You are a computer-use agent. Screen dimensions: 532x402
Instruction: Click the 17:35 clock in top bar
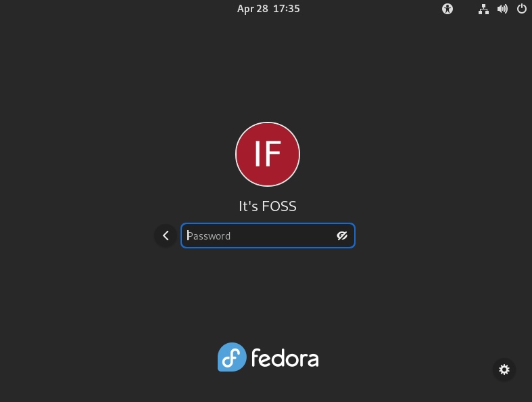pyautogui.click(x=287, y=9)
